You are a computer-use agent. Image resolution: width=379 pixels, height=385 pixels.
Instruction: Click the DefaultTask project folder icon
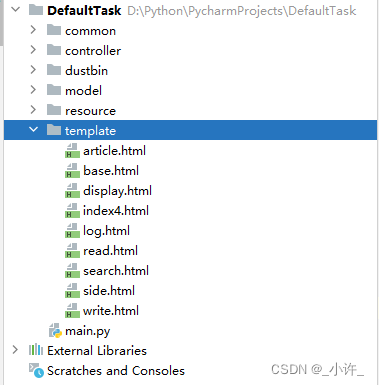(36, 10)
